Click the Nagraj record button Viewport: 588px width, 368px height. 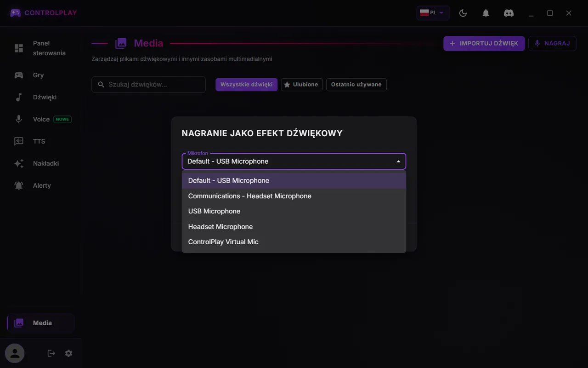(x=552, y=43)
